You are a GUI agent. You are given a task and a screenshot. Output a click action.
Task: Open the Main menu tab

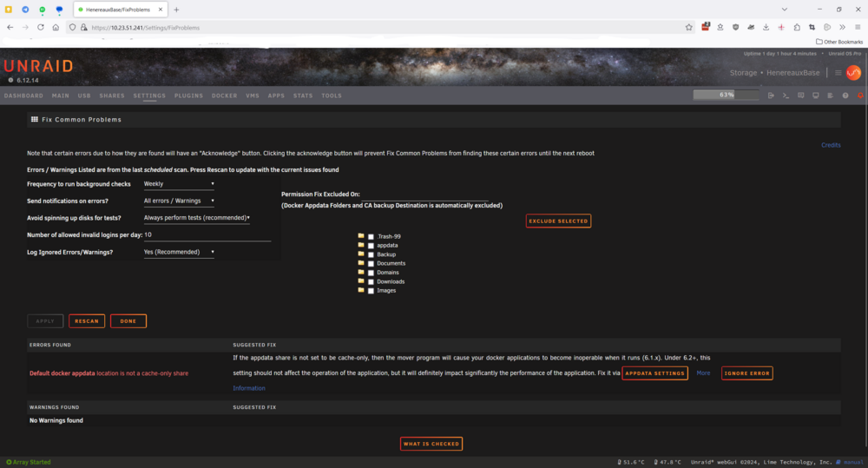[x=61, y=96]
